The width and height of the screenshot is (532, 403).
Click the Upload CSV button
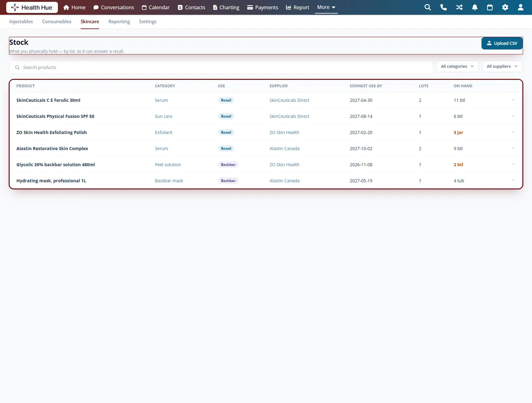coord(502,43)
